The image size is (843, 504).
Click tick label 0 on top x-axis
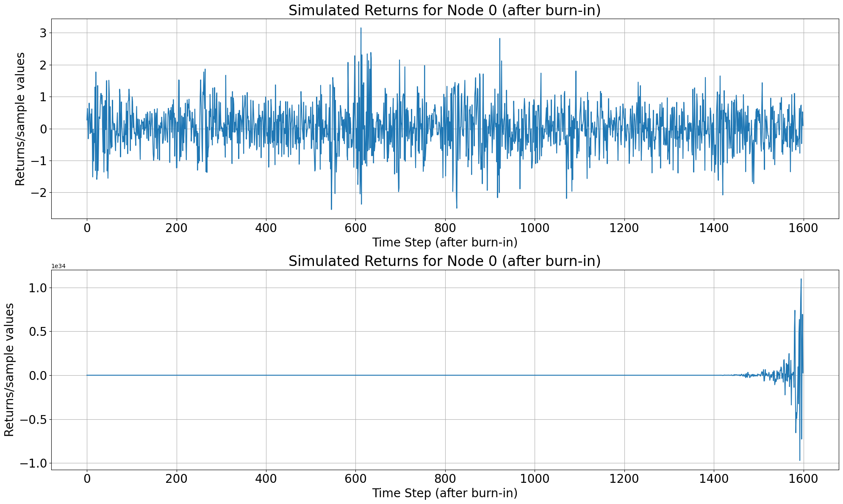click(x=87, y=228)
